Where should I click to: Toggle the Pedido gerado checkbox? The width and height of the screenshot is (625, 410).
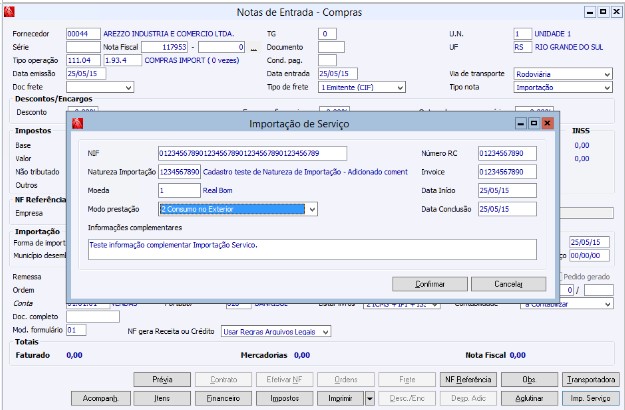point(560,277)
